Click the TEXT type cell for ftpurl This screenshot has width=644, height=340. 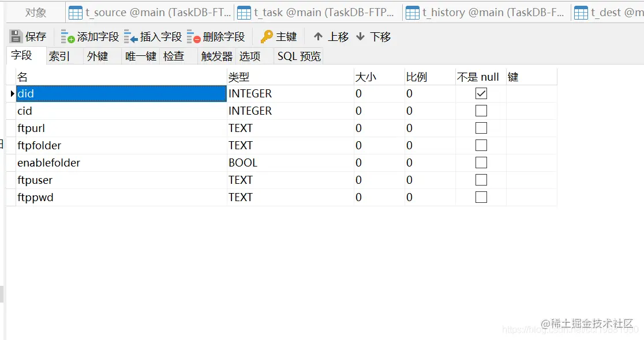coord(290,128)
